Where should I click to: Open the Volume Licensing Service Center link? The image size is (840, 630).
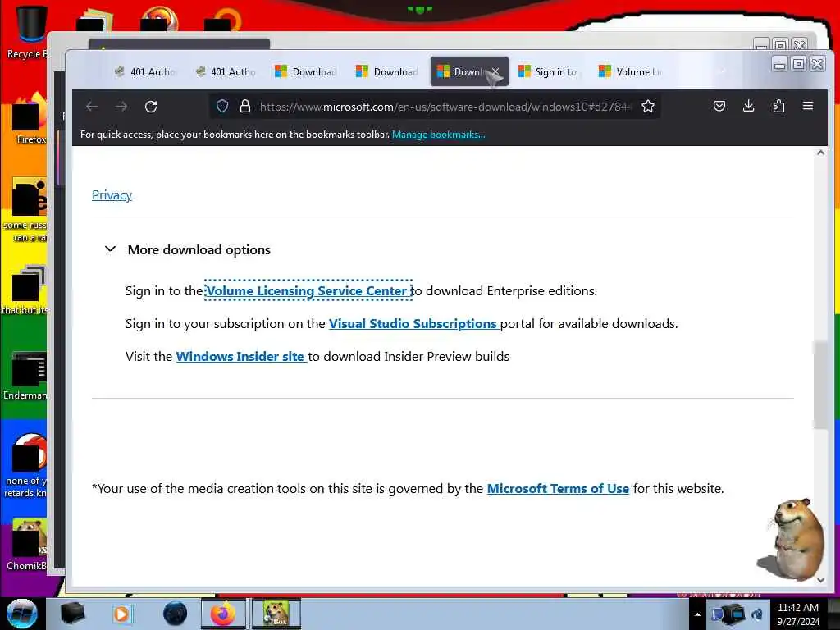click(308, 291)
